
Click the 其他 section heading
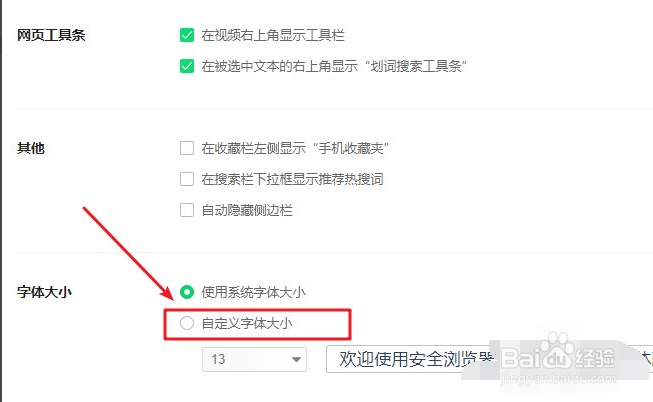[x=31, y=148]
